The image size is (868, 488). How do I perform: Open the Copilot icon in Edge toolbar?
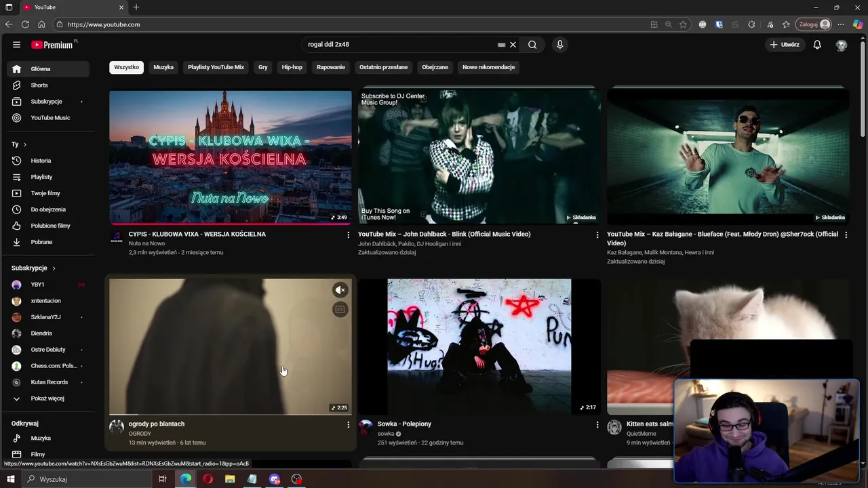[x=857, y=24]
